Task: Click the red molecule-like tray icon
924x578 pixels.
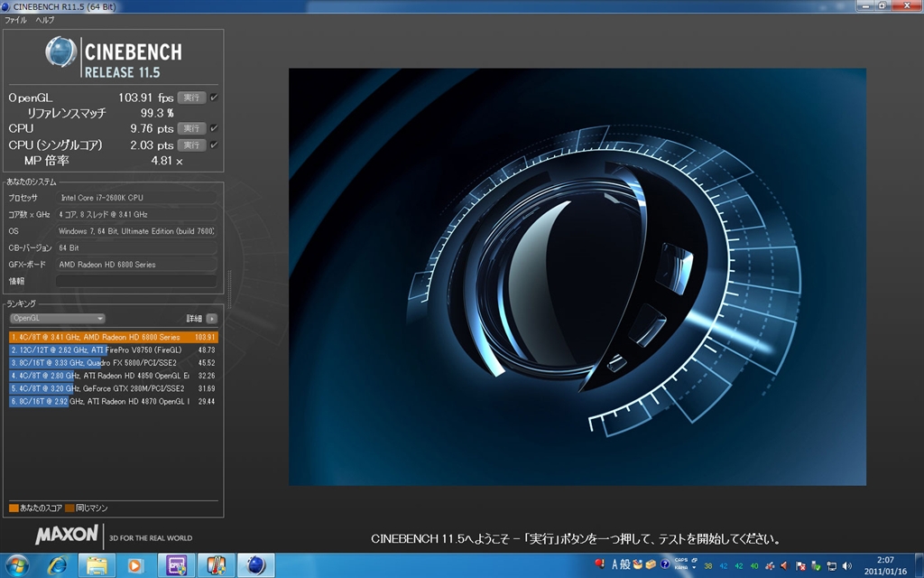Action: [770, 566]
